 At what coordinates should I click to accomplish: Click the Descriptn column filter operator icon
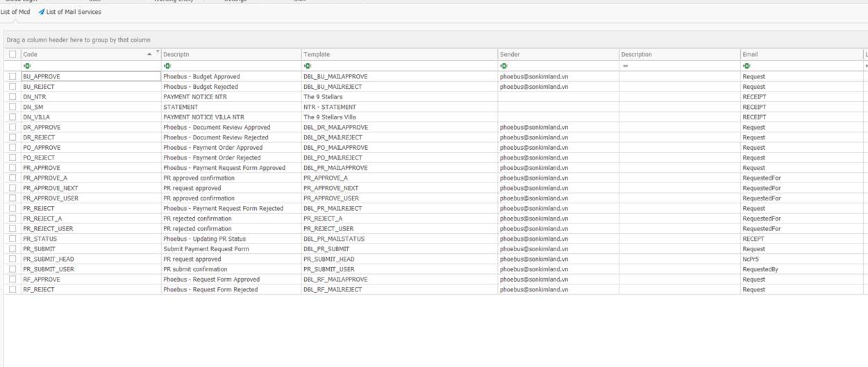pyautogui.click(x=167, y=66)
